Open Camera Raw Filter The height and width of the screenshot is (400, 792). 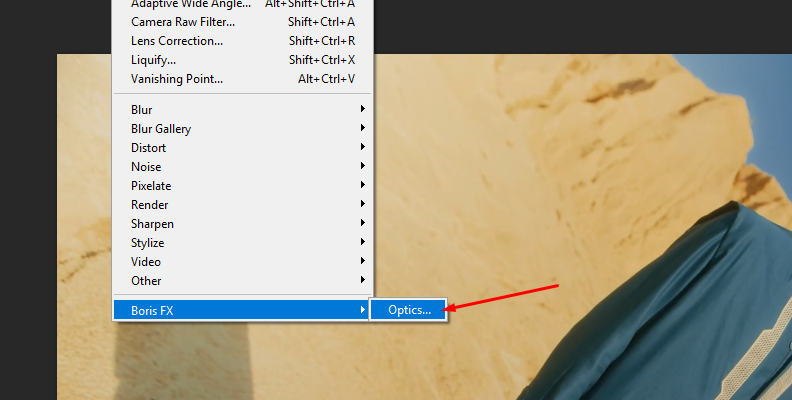(242, 22)
